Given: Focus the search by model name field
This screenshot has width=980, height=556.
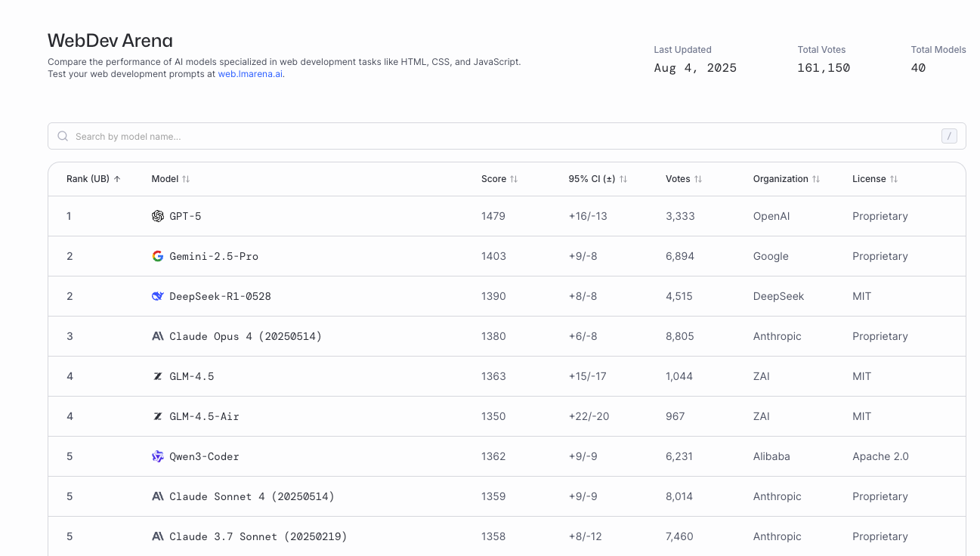Looking at the screenshot, I should (x=506, y=136).
